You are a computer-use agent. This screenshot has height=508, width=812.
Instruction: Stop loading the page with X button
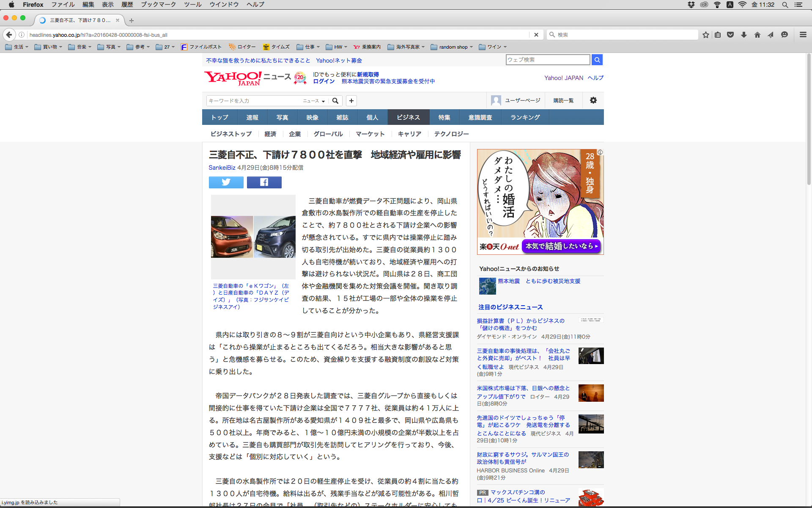coord(536,35)
